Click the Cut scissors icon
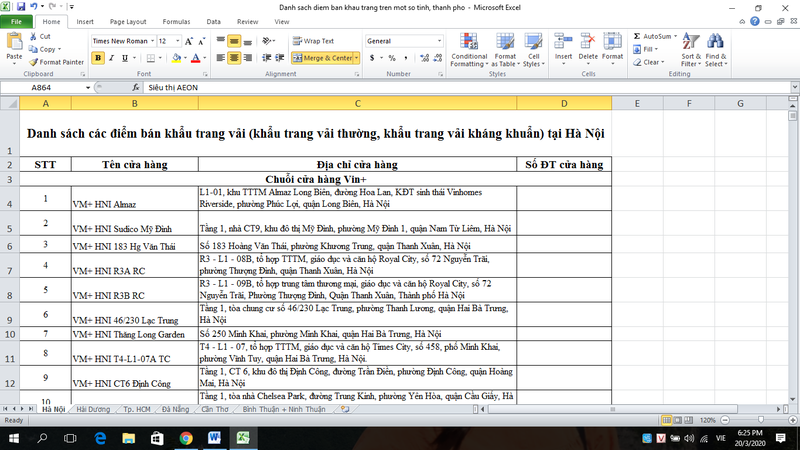Viewport: 800px width, 450px height. pyautogui.click(x=33, y=36)
